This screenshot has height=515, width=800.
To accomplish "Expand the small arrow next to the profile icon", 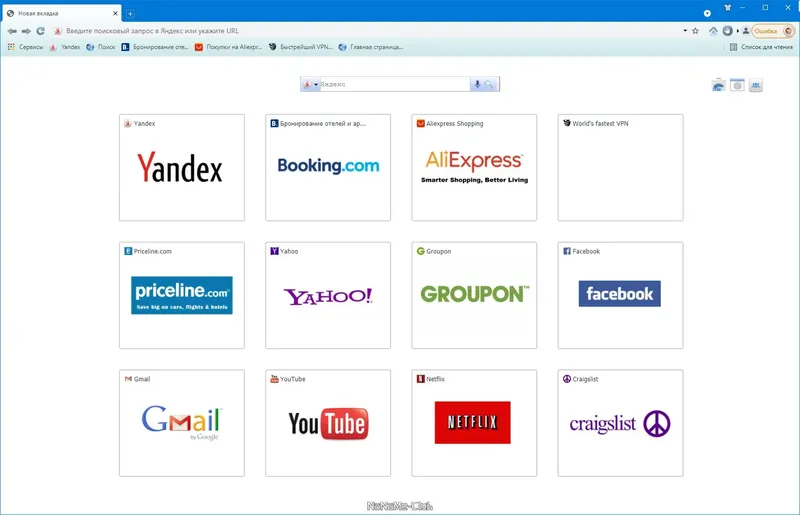I will coord(738,31).
